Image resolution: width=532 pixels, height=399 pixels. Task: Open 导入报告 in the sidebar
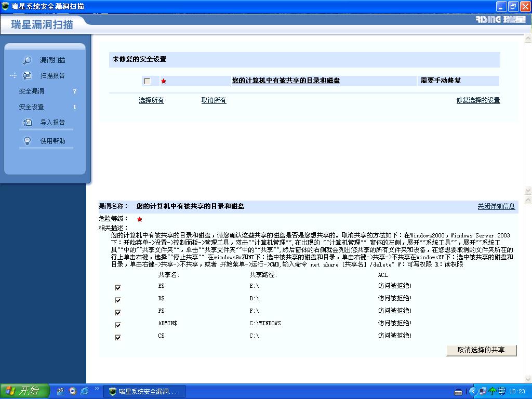[x=52, y=123]
